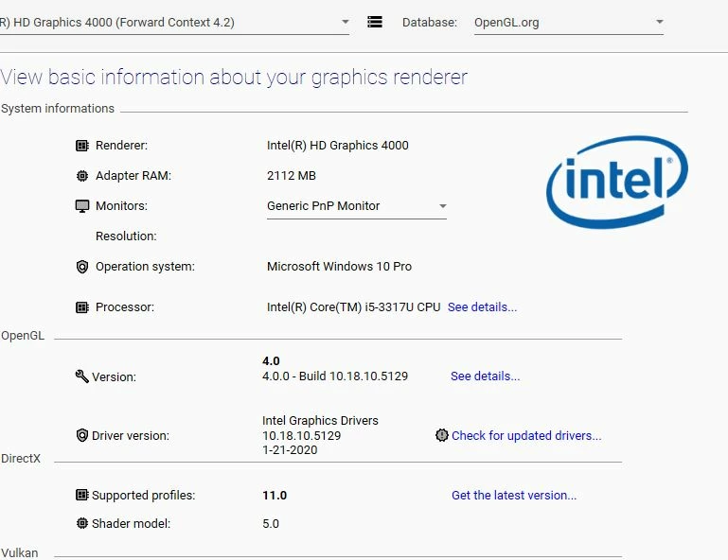
Task: Click the DirectX section heading
Action: (21, 459)
